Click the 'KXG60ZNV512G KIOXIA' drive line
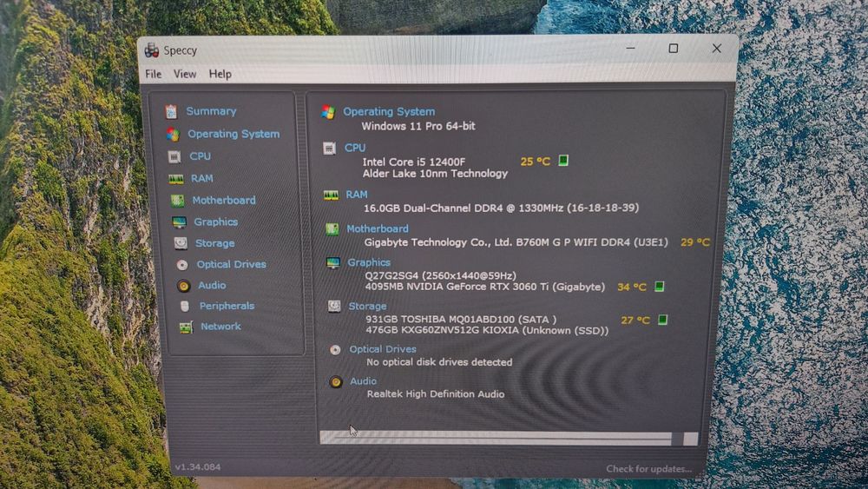The image size is (868, 489). pos(487,331)
